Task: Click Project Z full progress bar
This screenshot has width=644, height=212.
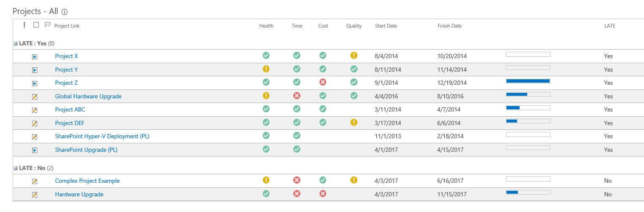Action: 528,81
